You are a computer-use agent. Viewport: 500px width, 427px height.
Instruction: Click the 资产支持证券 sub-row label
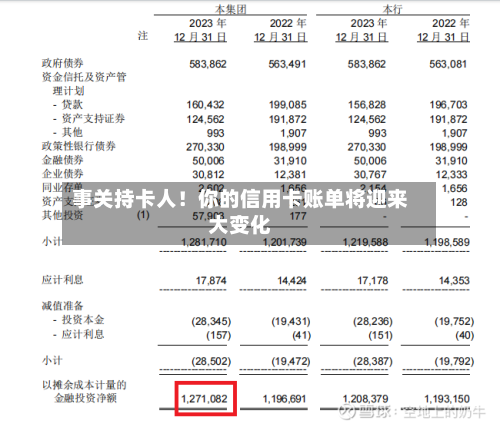(x=93, y=119)
